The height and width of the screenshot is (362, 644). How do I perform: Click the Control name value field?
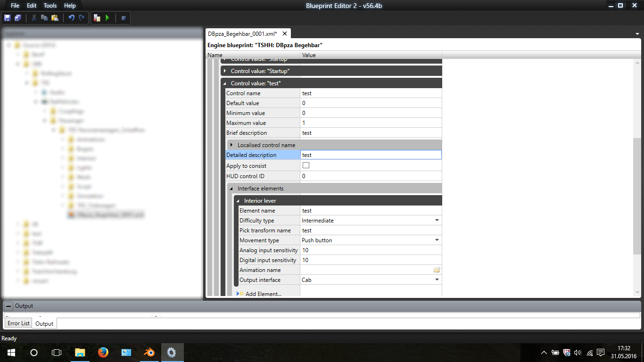point(371,93)
